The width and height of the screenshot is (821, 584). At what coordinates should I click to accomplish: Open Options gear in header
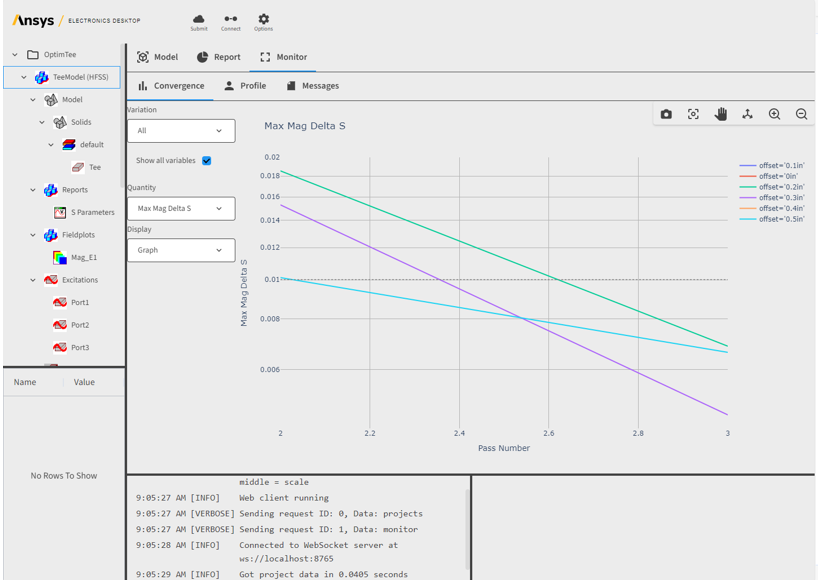(x=263, y=20)
